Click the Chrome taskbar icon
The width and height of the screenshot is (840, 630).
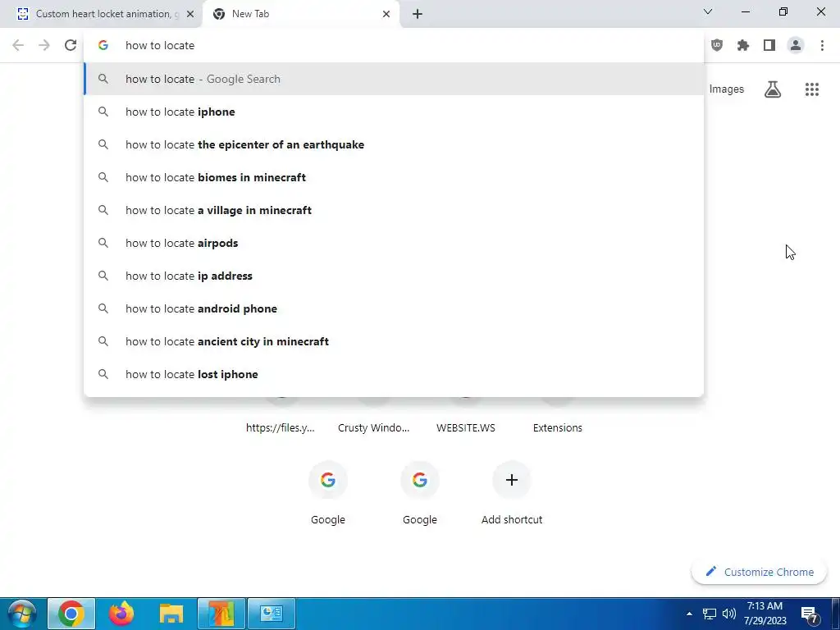tap(71, 614)
